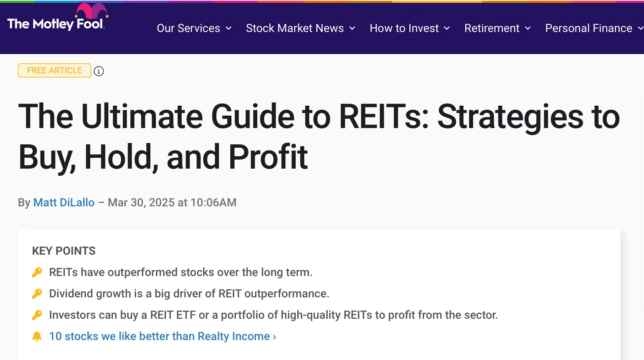Click the KEY POINTS heading
This screenshot has height=360, width=644.
[64, 251]
